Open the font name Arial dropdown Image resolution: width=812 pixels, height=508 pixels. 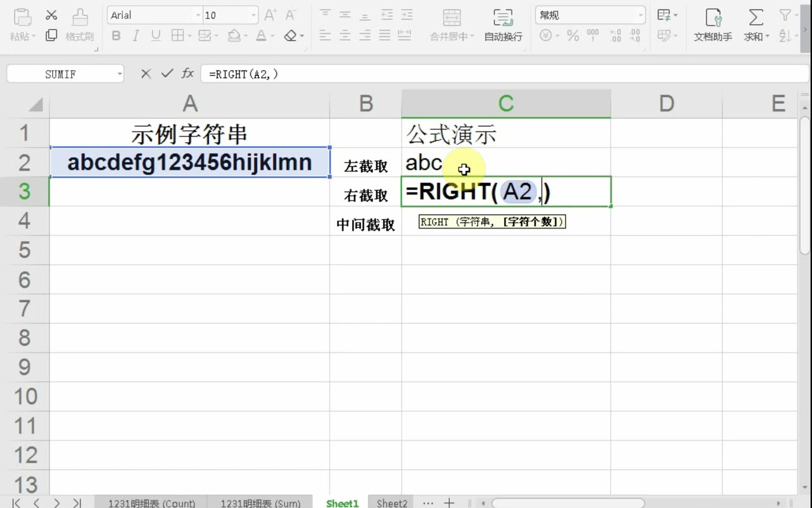(x=154, y=14)
